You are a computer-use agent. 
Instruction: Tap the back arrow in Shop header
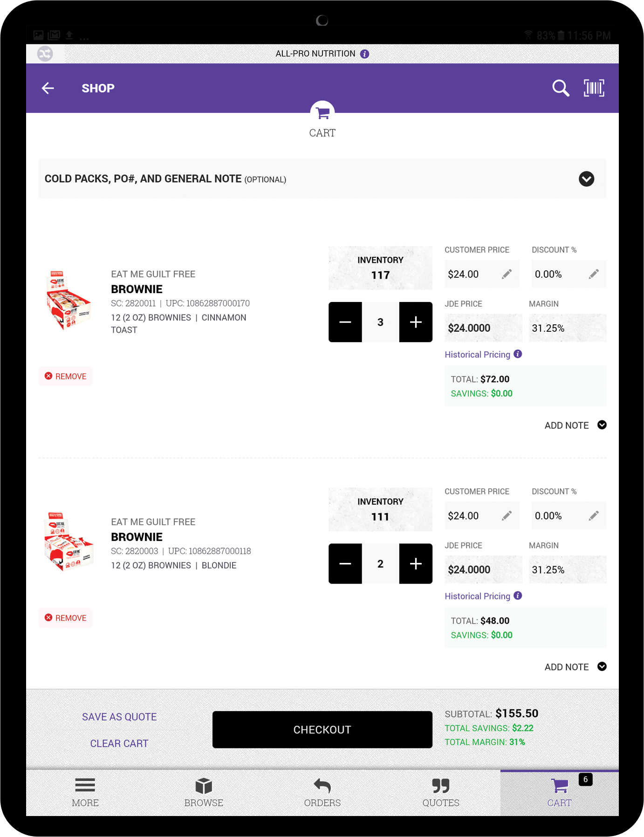48,88
